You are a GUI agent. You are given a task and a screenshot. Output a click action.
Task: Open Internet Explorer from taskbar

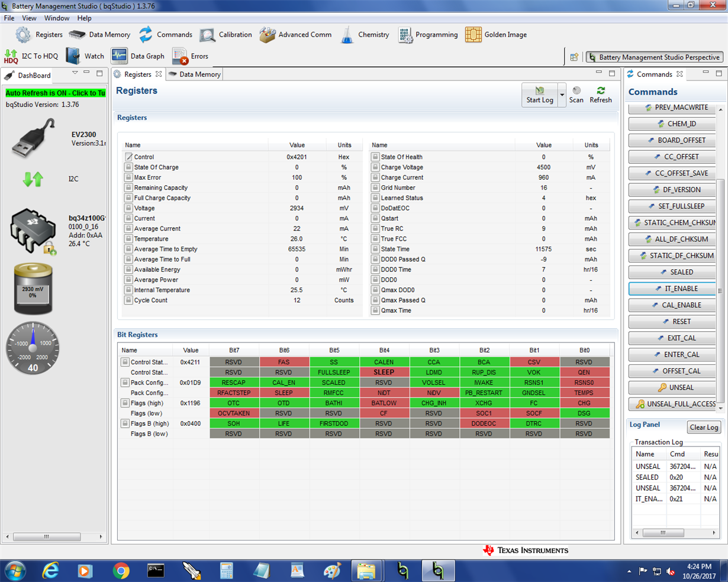[x=51, y=571]
